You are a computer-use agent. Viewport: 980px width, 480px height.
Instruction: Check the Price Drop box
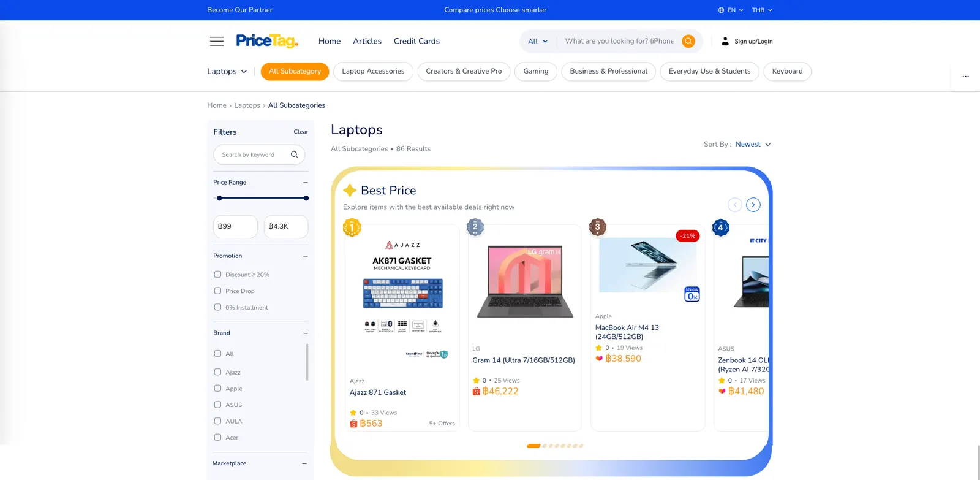click(x=217, y=291)
